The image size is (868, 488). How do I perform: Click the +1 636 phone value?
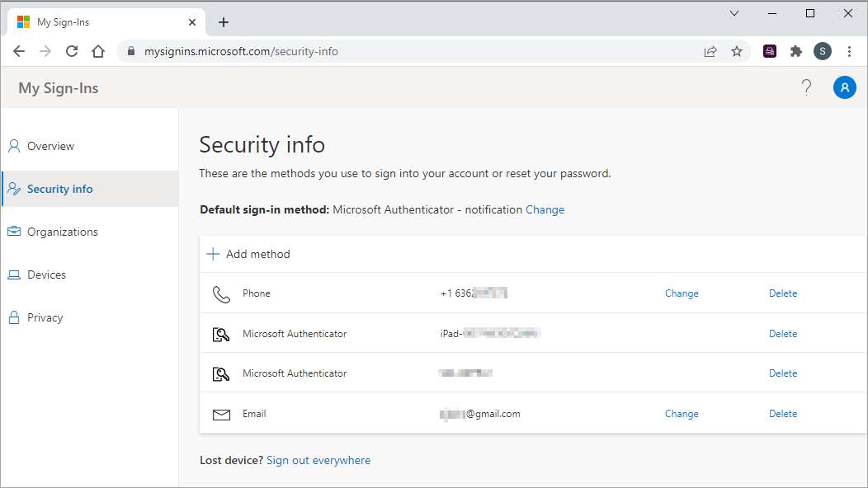[x=474, y=293]
